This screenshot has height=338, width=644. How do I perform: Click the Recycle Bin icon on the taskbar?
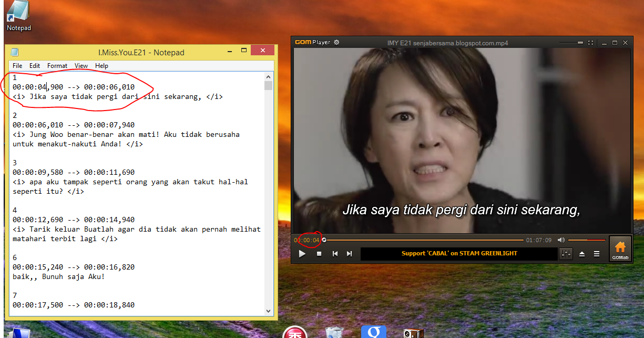(x=334, y=332)
